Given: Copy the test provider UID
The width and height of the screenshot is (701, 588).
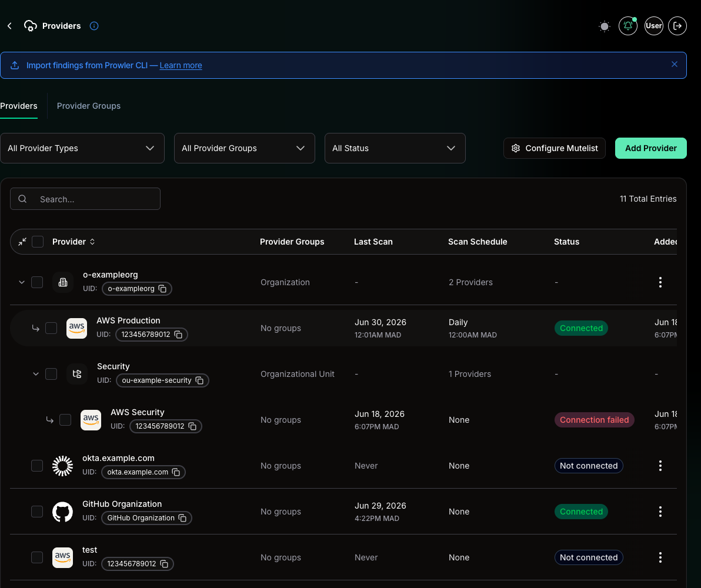Looking at the screenshot, I should [x=164, y=564].
